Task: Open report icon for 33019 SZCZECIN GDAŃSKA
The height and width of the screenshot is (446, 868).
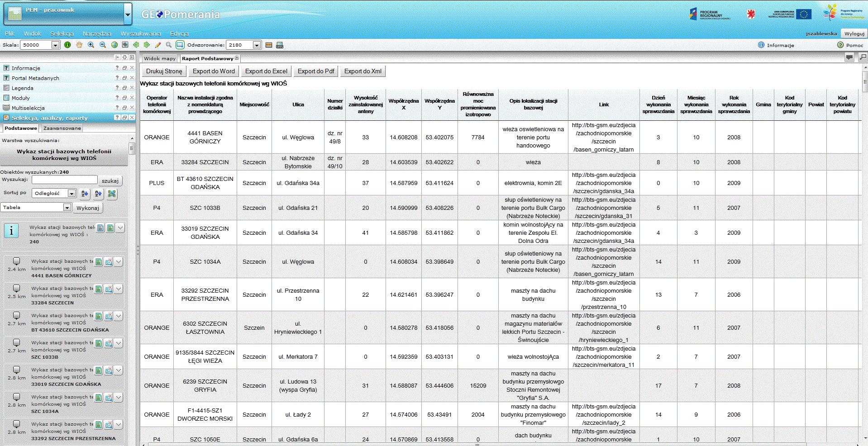Action: point(99,370)
